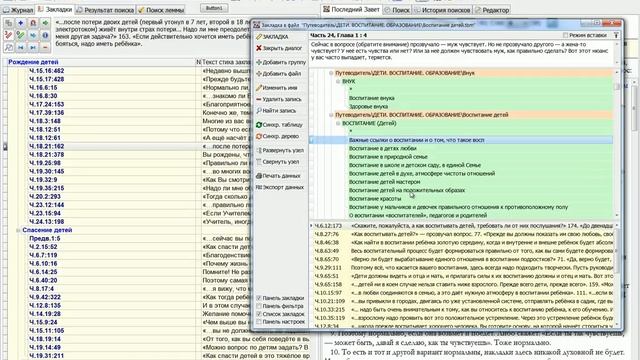Toggle the Режим вставки checkbox

tap(565, 36)
